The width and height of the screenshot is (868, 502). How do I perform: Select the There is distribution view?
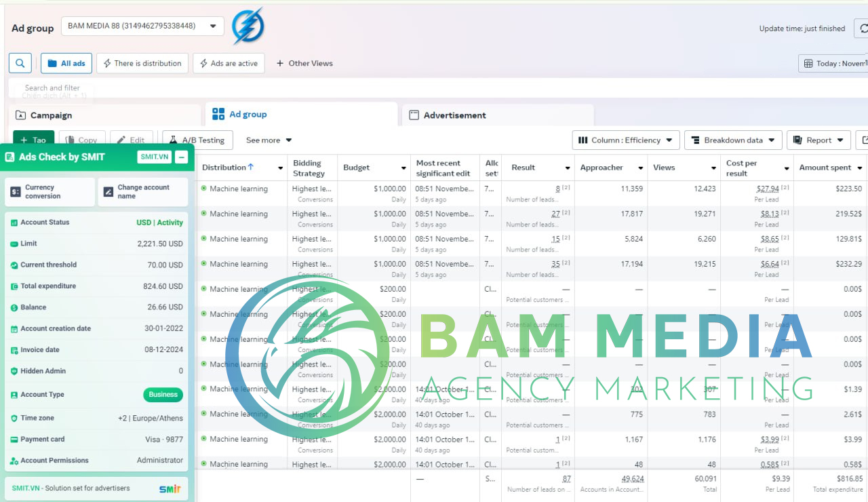click(x=142, y=63)
